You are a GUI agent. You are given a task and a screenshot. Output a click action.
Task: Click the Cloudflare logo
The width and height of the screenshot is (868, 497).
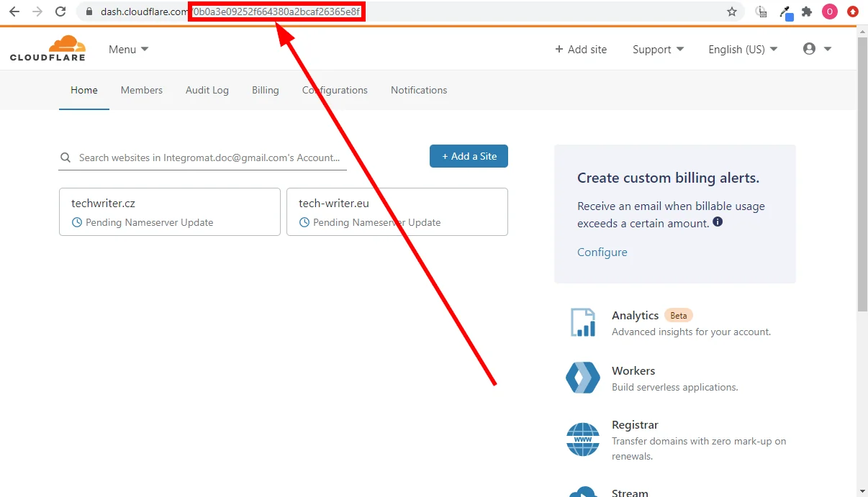click(48, 48)
